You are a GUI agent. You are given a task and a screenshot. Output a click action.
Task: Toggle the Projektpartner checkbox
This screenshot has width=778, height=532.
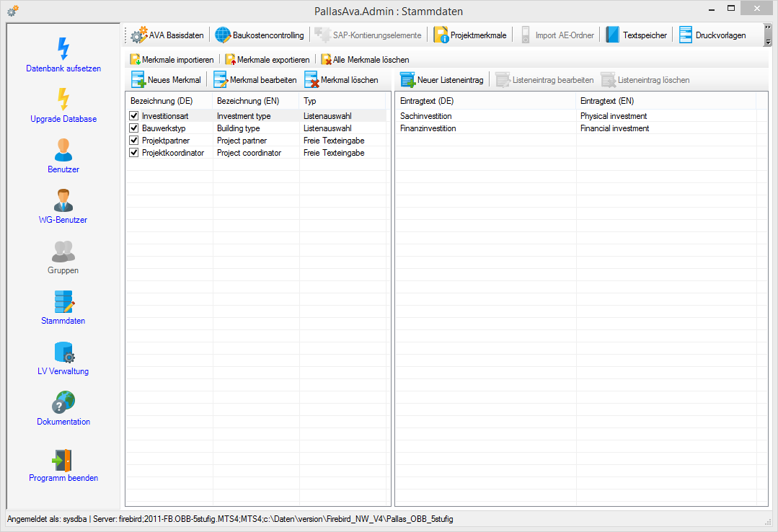tap(133, 141)
